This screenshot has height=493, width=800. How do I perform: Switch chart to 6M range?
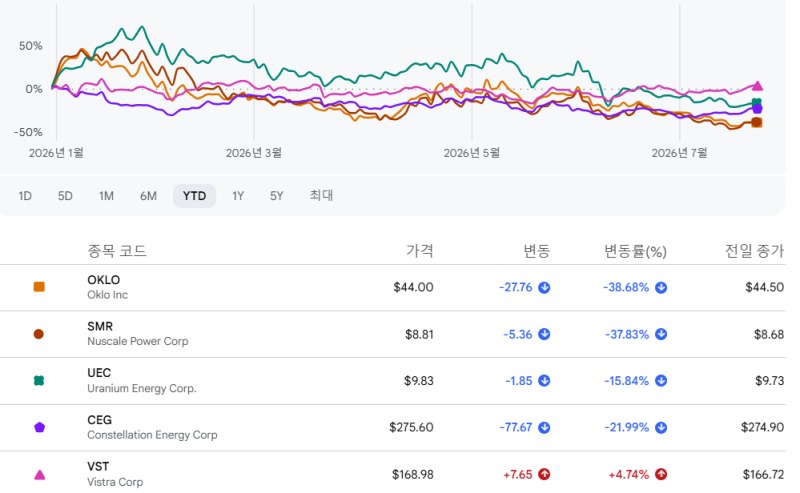click(148, 196)
